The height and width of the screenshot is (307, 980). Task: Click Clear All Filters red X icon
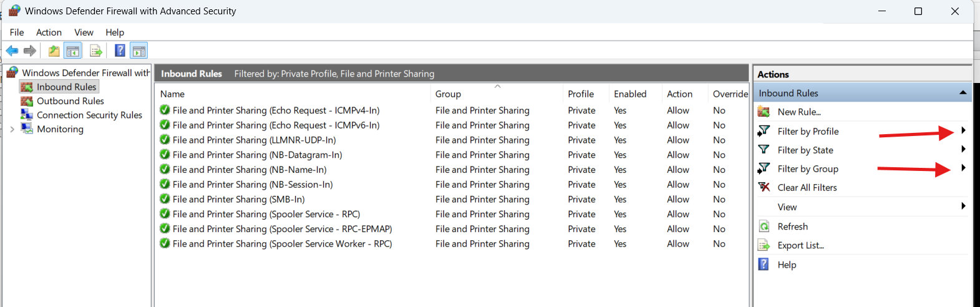[764, 187]
